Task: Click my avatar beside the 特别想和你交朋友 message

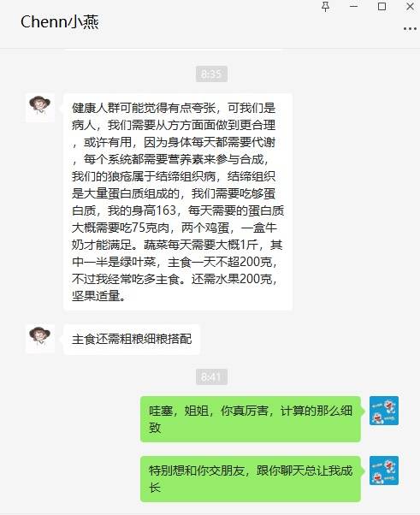Action: coord(384,471)
